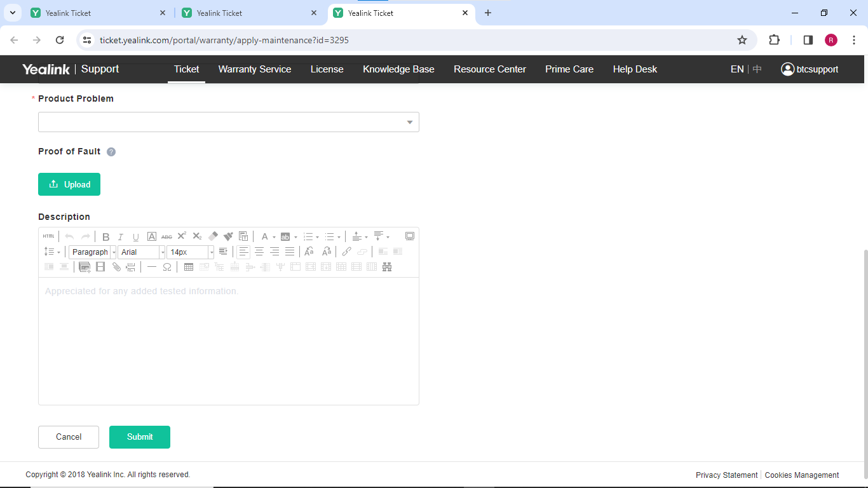Switch editor to HTML source view
This screenshot has width=868, height=488.
(49, 236)
